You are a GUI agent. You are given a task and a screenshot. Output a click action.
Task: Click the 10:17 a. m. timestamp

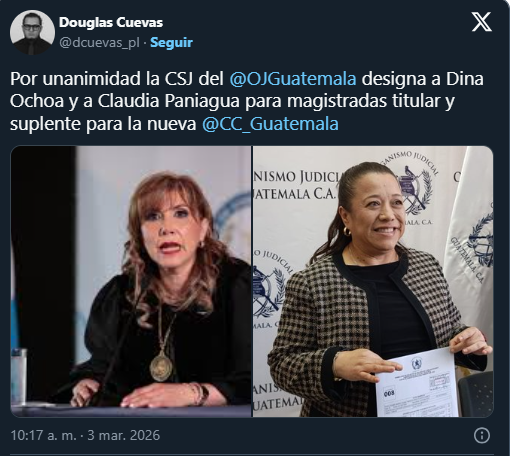click(44, 435)
